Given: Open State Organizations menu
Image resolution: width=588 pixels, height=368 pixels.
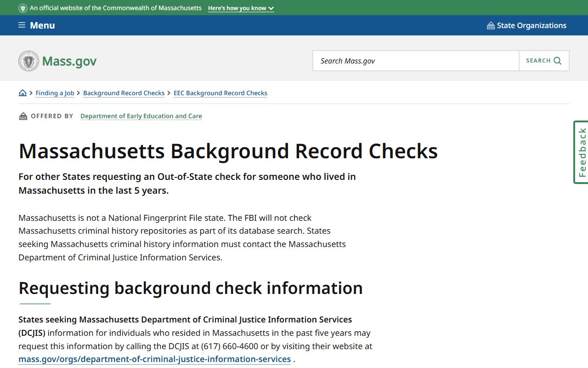Looking at the screenshot, I should [x=526, y=25].
